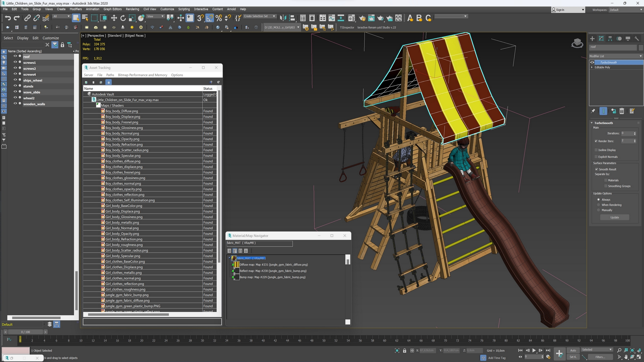
Task: Toggle TurboSmooth modifier eye icon
Action: [592, 62]
